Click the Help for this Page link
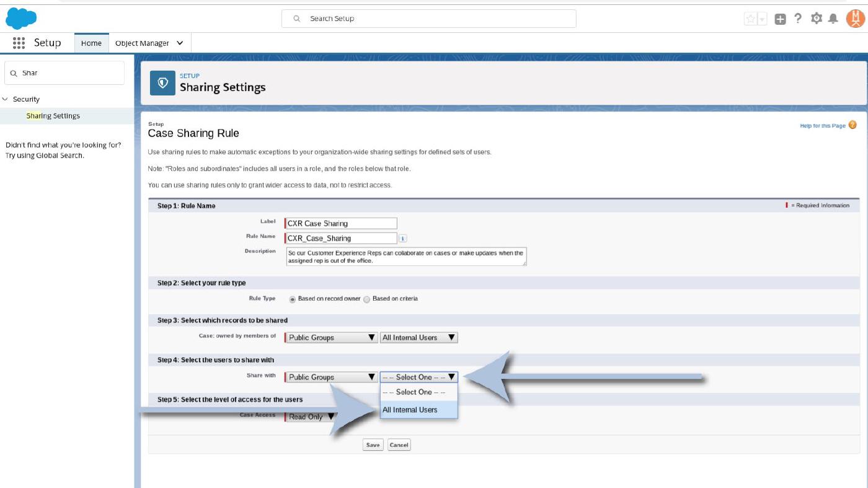This screenshot has width=868, height=488. (822, 126)
